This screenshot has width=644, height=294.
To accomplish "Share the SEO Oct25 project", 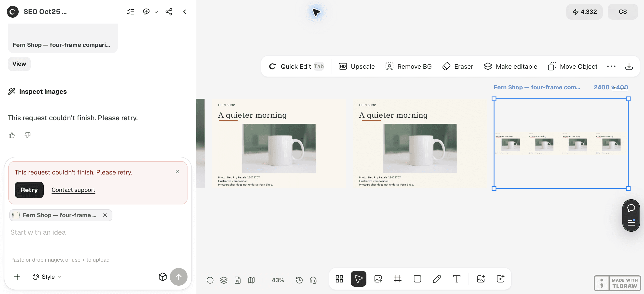I will pyautogui.click(x=169, y=12).
